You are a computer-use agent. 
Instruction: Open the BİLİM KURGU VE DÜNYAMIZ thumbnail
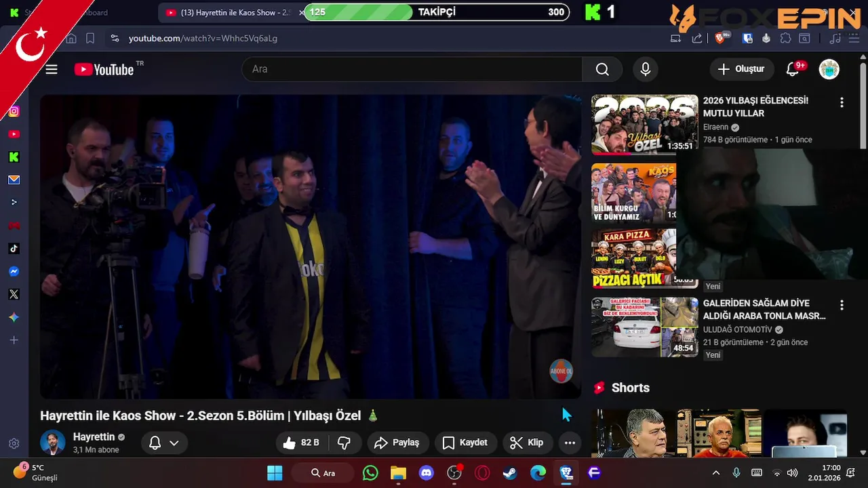point(633,192)
